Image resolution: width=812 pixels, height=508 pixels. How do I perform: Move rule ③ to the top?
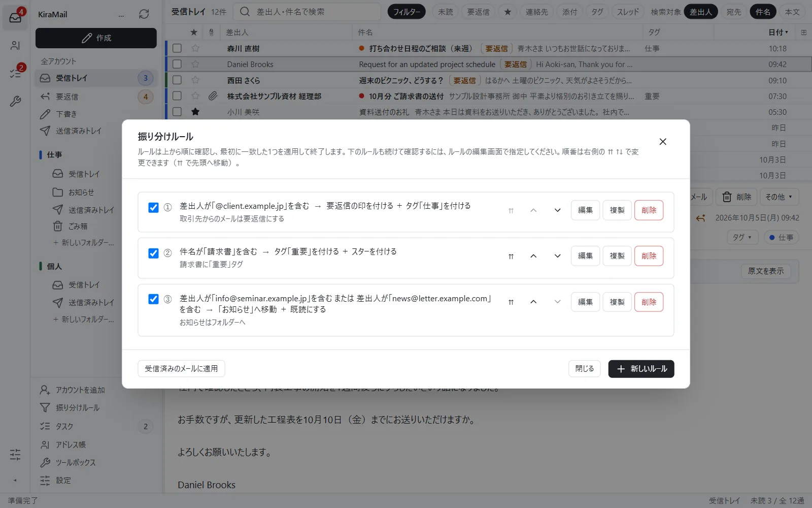(511, 302)
